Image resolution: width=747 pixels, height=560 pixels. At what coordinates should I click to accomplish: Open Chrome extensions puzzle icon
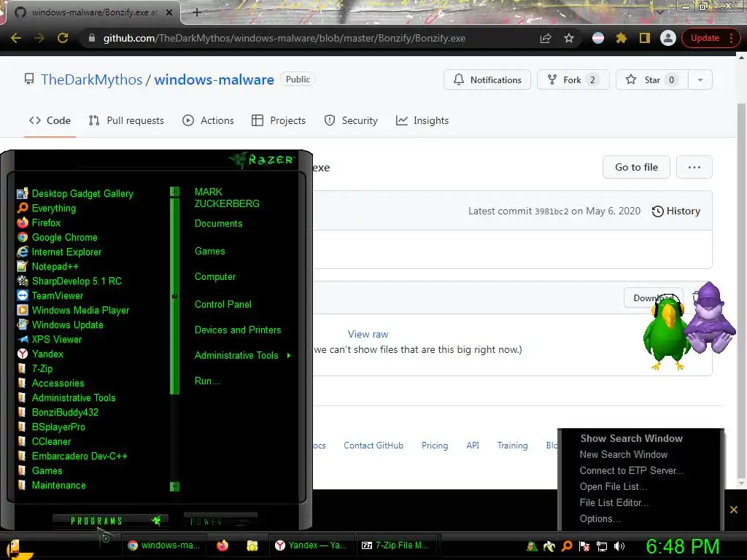[622, 38]
